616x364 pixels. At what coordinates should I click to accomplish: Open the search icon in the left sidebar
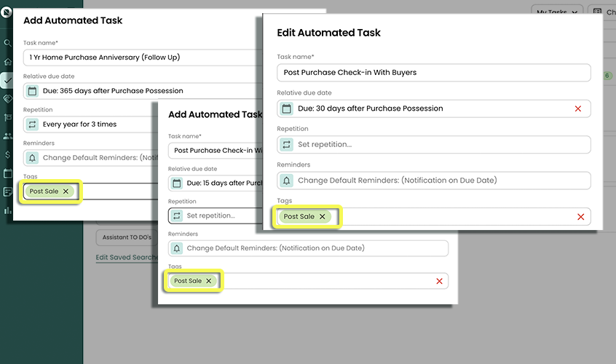pyautogui.click(x=7, y=43)
